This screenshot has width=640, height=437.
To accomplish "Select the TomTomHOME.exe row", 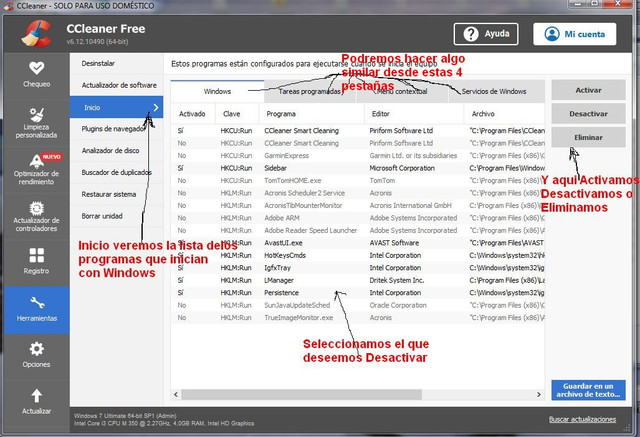I will coord(358,180).
